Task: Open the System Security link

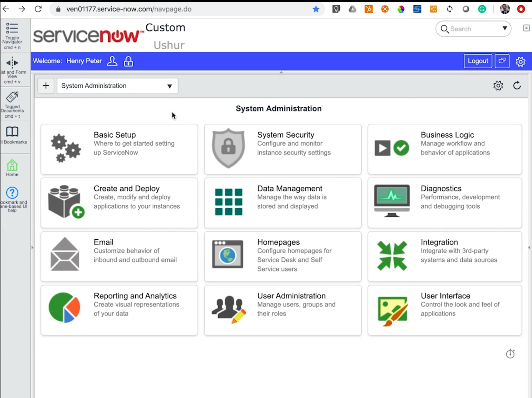Action: coord(286,135)
